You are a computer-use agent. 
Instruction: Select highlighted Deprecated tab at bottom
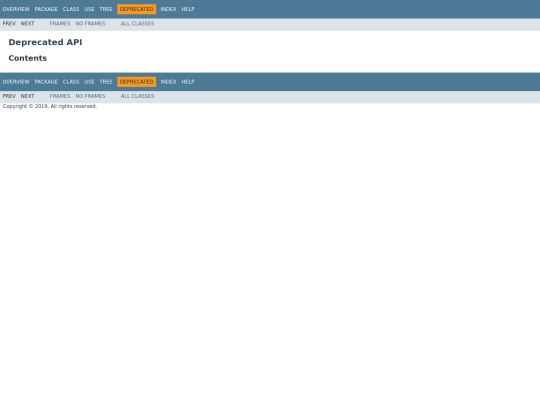pos(136,82)
